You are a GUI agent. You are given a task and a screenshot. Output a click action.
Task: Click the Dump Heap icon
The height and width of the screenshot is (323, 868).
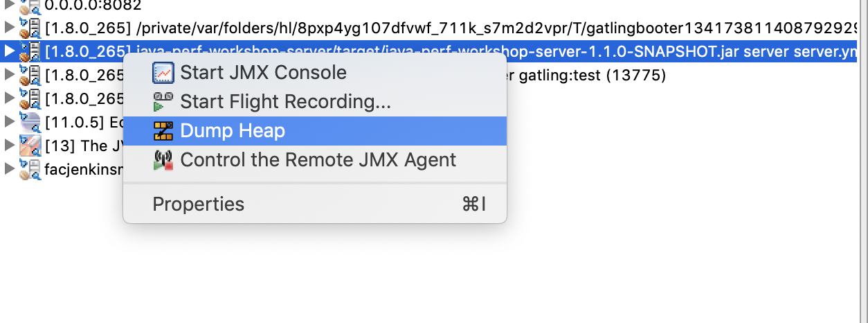coord(163,131)
